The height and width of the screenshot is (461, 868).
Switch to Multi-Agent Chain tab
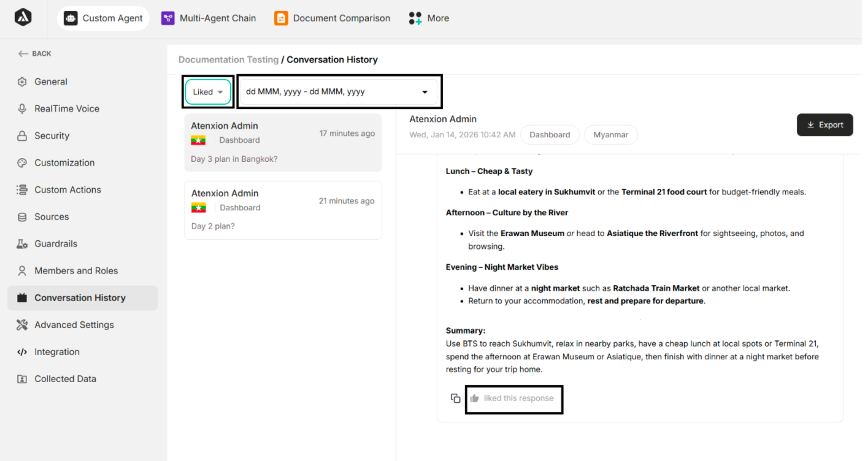point(209,18)
